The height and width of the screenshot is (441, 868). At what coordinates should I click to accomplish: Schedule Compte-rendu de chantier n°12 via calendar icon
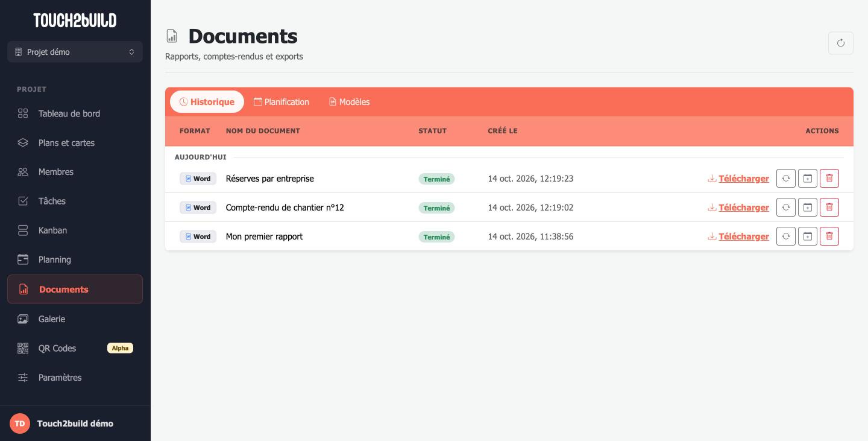coord(808,208)
